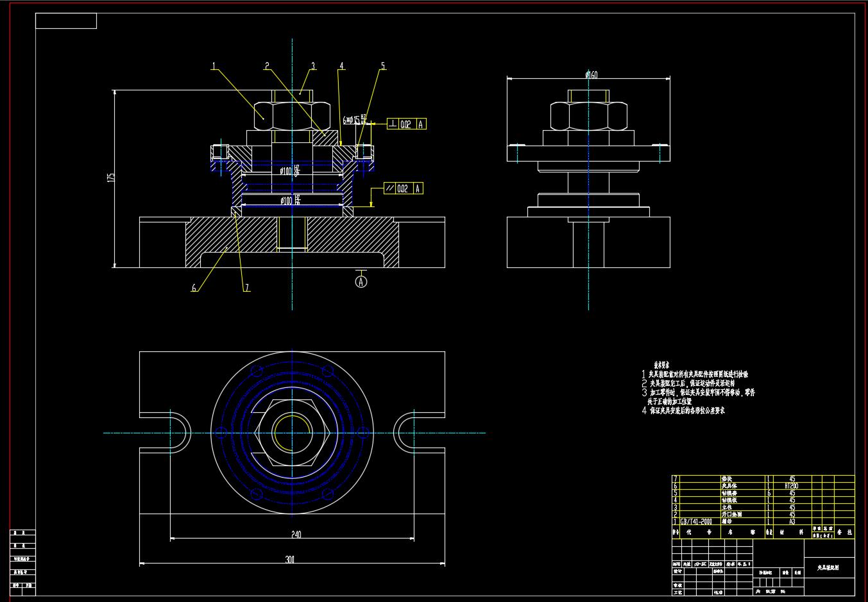Select the parallelism 0.02 tolerance frame
This screenshot has height=602, width=868.
click(x=403, y=188)
